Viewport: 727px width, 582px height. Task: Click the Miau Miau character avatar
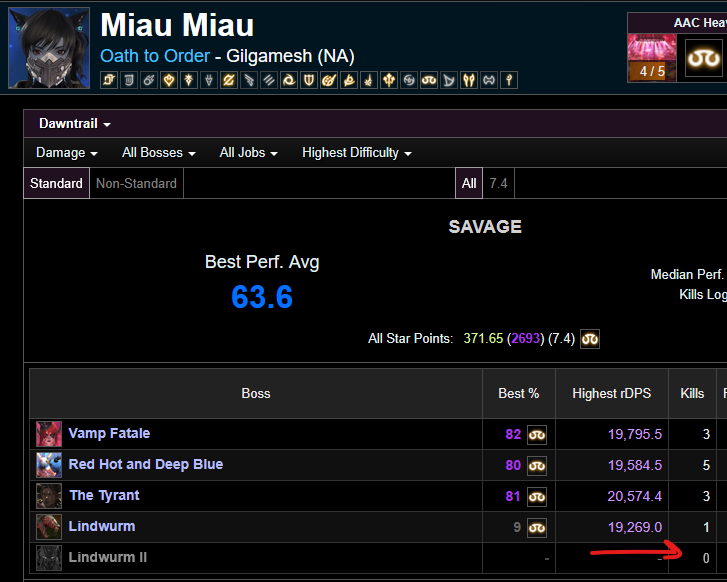tap(49, 48)
